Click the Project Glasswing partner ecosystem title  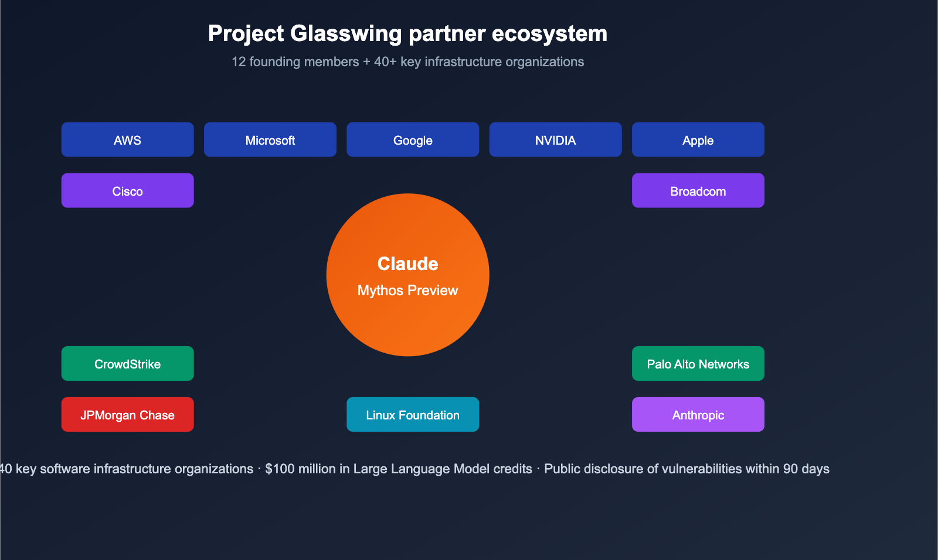(407, 33)
